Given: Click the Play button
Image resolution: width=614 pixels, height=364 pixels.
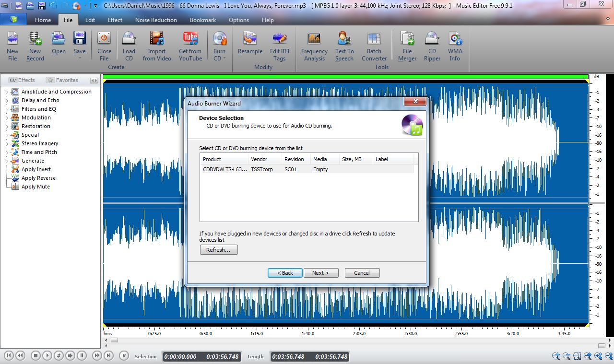Looking at the screenshot, I should pyautogui.click(x=47, y=355).
